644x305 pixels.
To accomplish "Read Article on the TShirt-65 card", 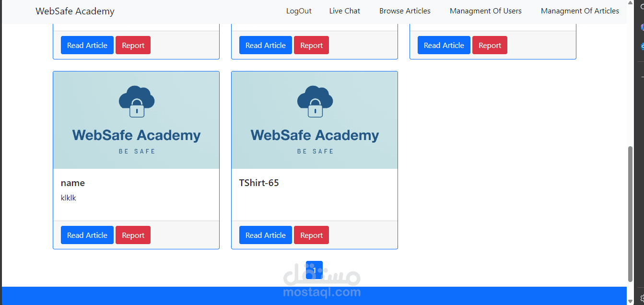I will (266, 235).
